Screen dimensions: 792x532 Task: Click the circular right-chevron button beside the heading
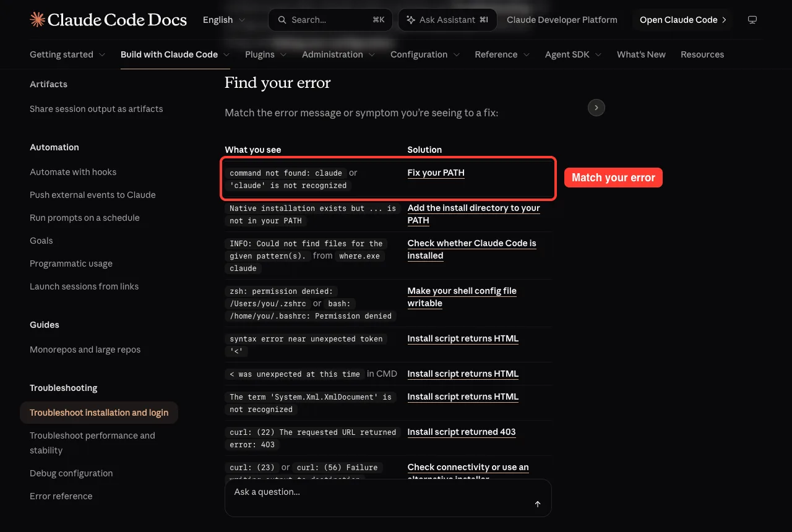(596, 108)
